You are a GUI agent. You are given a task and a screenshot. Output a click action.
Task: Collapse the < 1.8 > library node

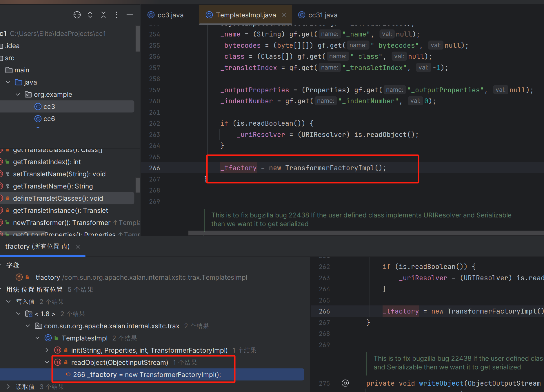pos(18,314)
